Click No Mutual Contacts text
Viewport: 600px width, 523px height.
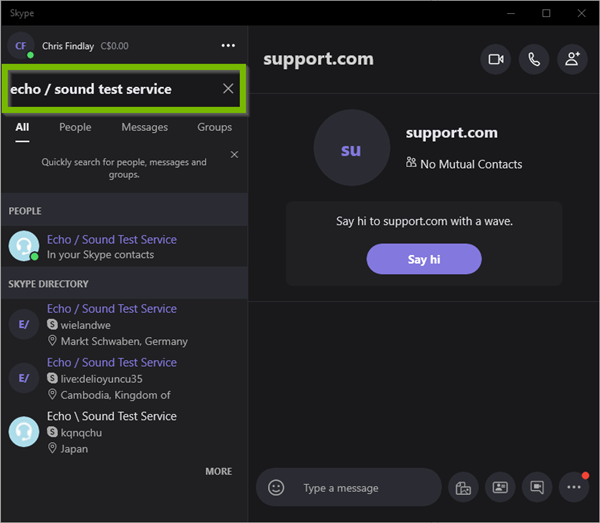point(471,165)
